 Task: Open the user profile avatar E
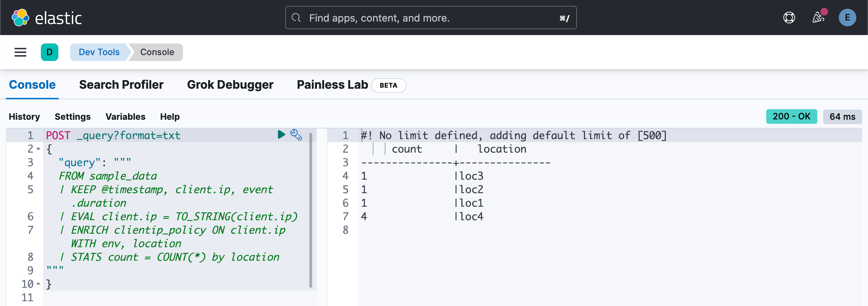point(847,18)
